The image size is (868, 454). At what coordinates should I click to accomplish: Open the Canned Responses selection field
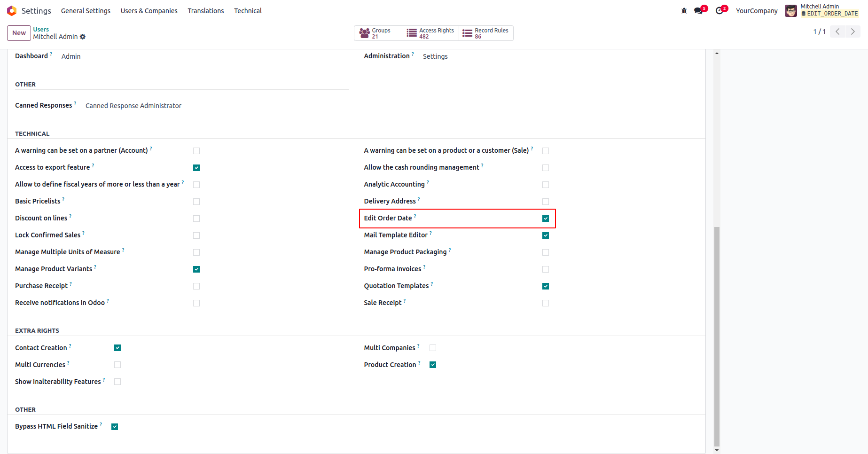tap(133, 106)
